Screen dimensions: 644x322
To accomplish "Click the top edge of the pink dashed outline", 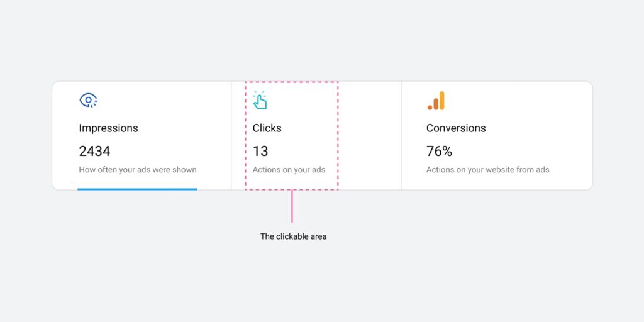I will [292, 82].
